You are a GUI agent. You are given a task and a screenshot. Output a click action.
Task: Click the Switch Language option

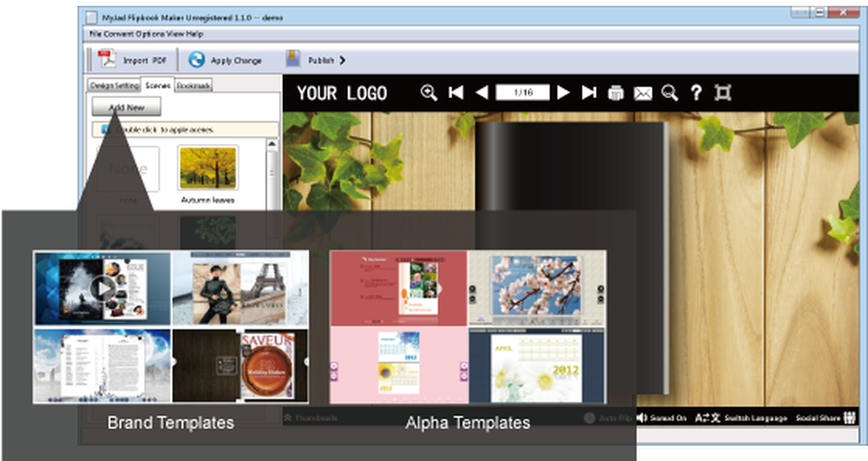[x=740, y=418]
